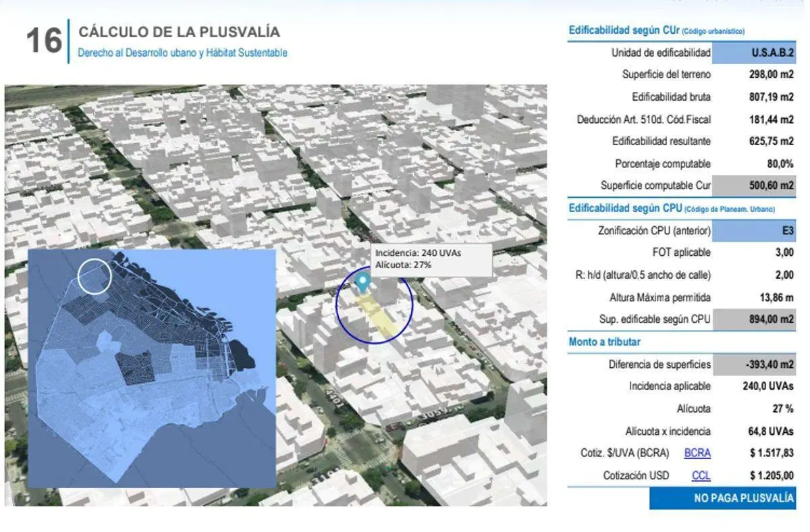
Task: Click the 'Unidad de edificabilidad' label
Action: coord(661,53)
